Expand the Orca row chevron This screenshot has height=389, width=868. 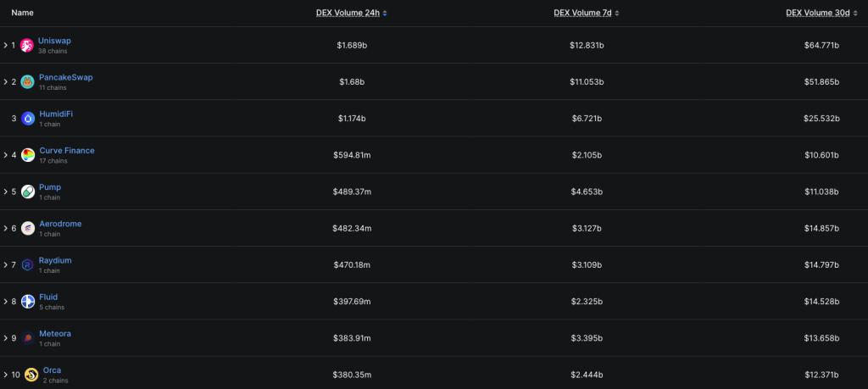[x=5, y=374]
